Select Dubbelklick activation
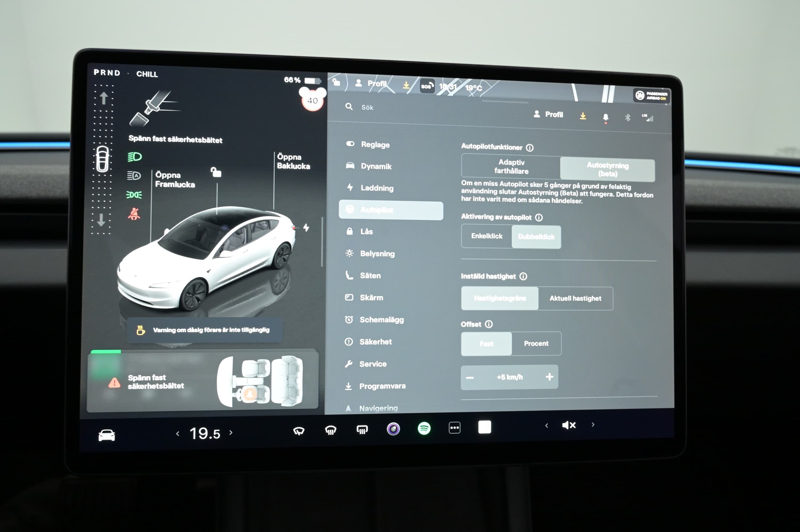The height and width of the screenshot is (532, 800). click(536, 236)
